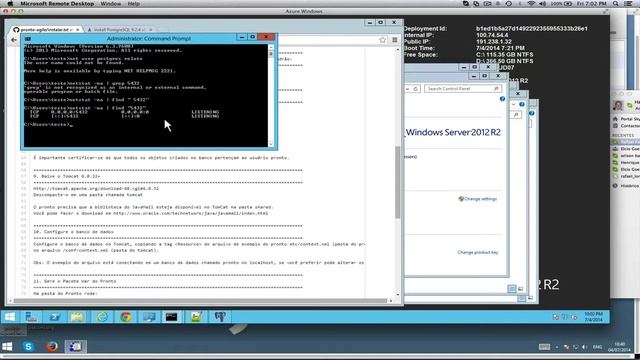Click the Public IP value 191.238.1.32
This screenshot has height=360, width=640.
click(x=493, y=42)
